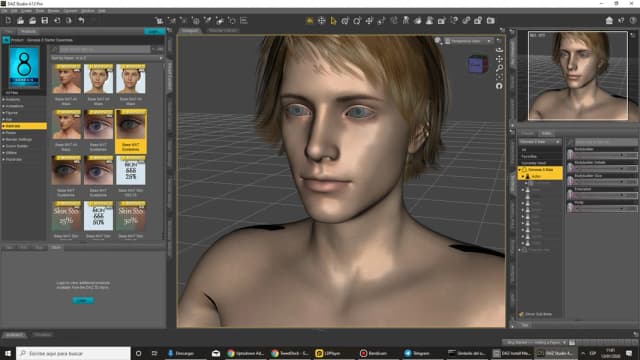Click the viewport Frame selection icon
Screen dimensions: 640x360
click(x=499, y=77)
